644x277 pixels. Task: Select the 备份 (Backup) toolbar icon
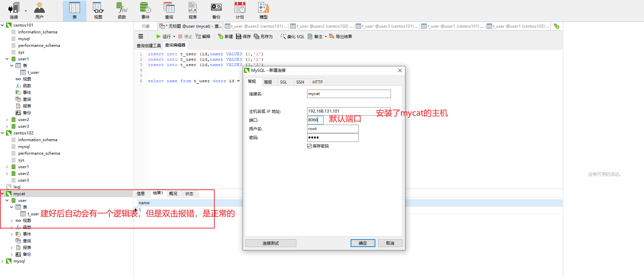pos(216,10)
